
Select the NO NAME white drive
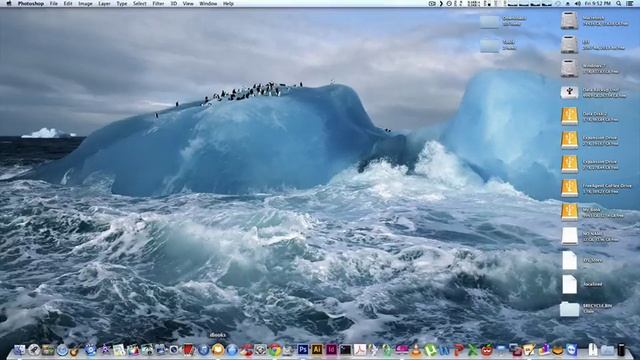click(569, 236)
